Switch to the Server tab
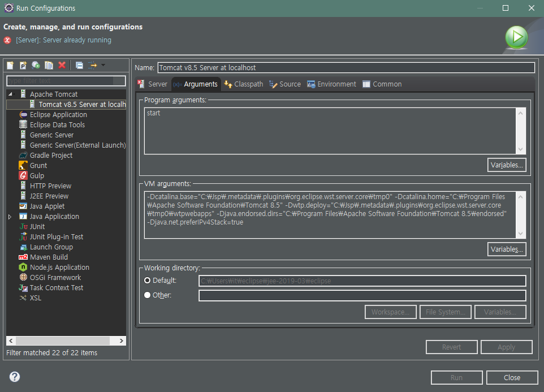Screen dimensions: 544x392 tap(152, 84)
